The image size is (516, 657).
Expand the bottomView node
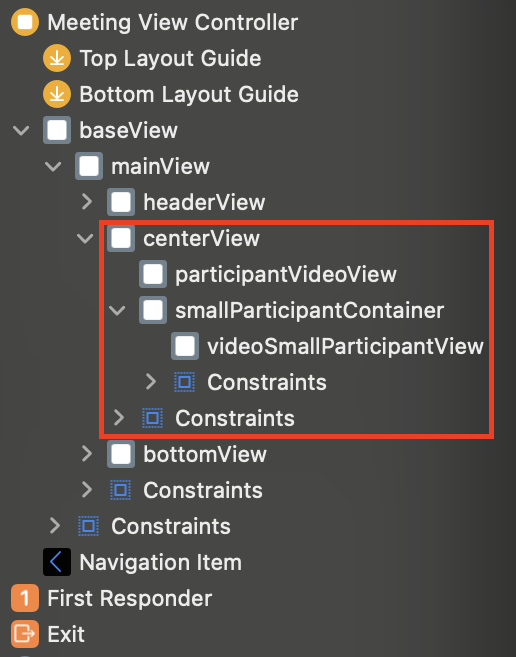(x=87, y=454)
